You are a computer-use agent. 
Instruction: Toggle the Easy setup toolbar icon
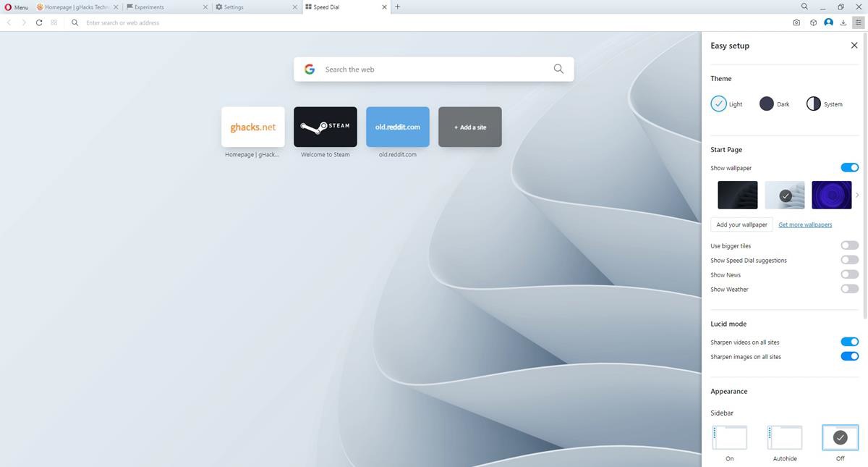pos(859,22)
